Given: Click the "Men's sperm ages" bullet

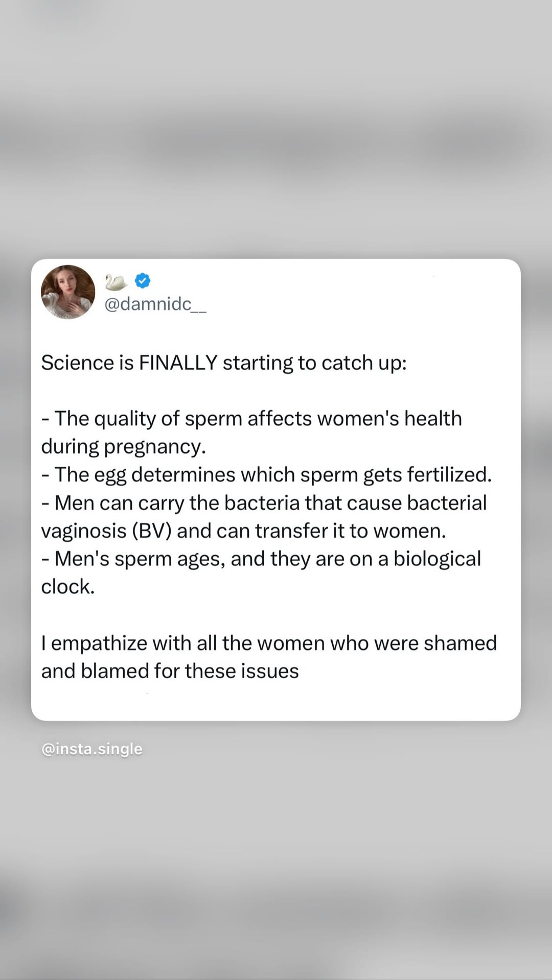Looking at the screenshot, I should click(x=261, y=559).
